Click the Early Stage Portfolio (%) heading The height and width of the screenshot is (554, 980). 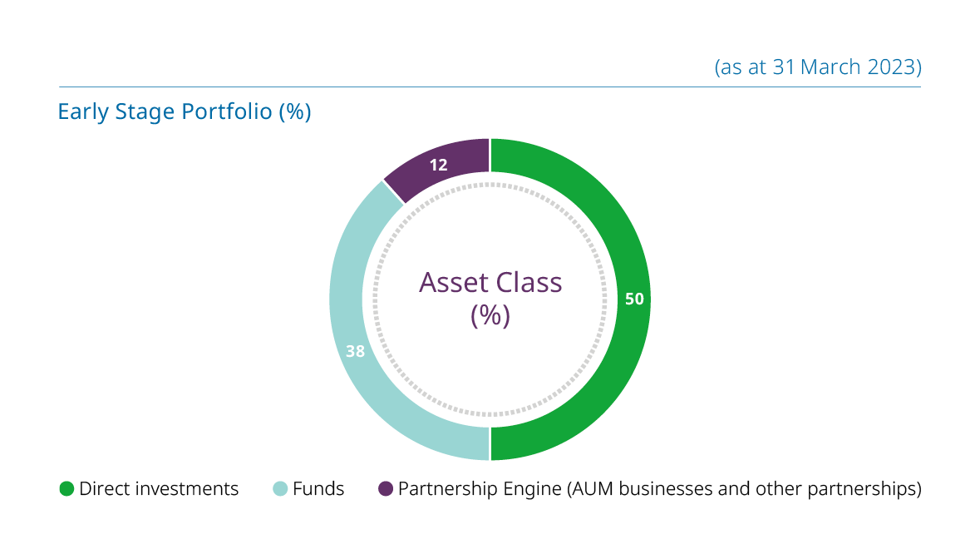coord(185,111)
